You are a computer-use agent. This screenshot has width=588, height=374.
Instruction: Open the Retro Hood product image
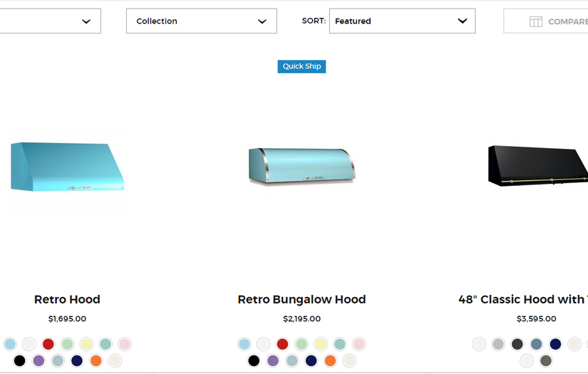[x=67, y=167]
